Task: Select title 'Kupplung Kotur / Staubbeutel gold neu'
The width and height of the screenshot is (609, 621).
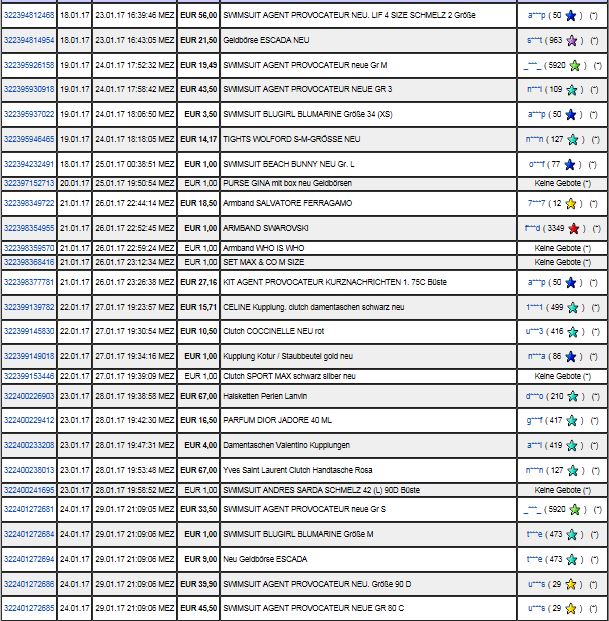Action: [288, 356]
